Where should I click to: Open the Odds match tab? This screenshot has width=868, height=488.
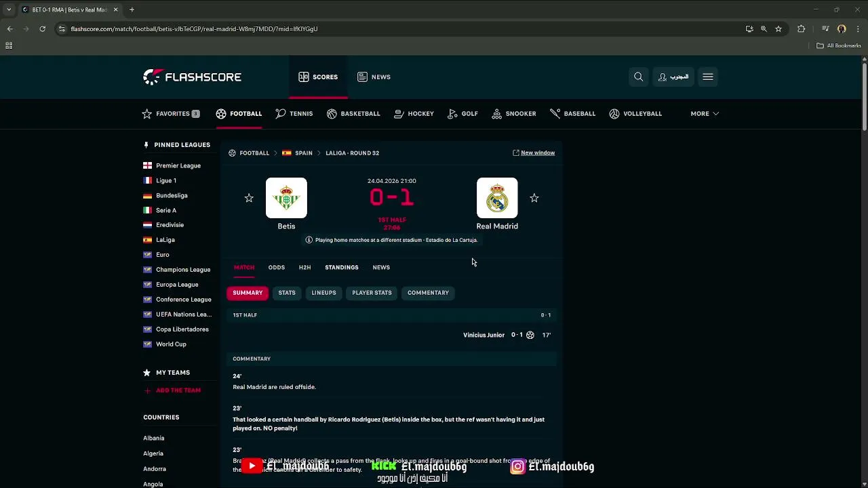[276, 268]
